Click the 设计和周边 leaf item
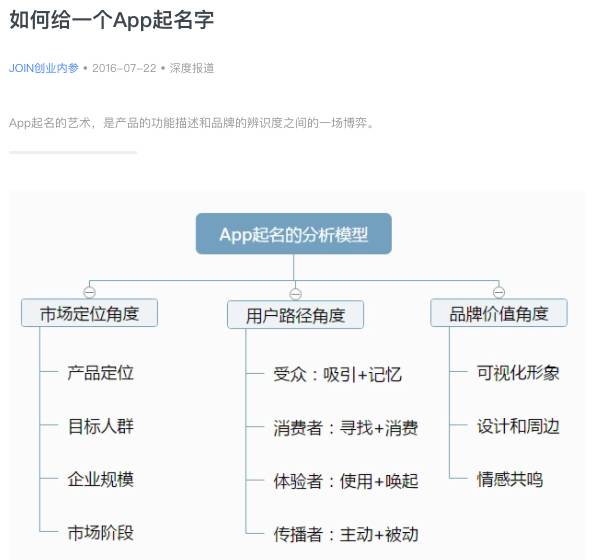Image resolution: width=599 pixels, height=560 pixels. click(x=518, y=426)
